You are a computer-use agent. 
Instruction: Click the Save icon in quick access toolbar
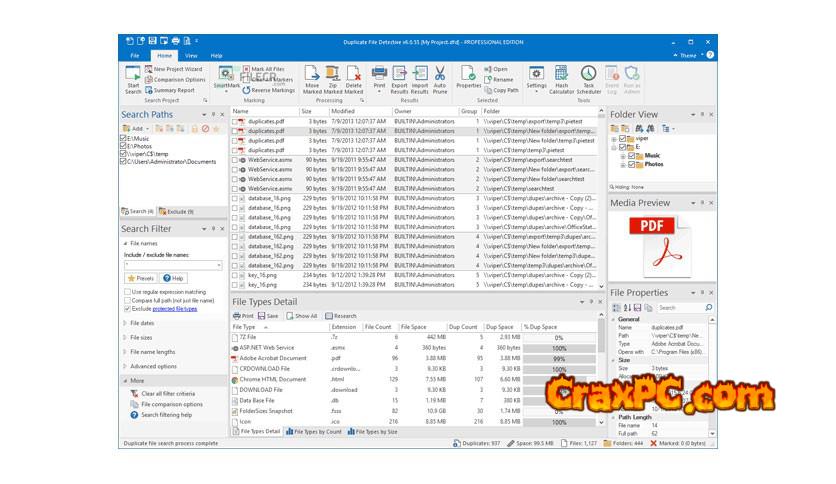click(x=152, y=41)
